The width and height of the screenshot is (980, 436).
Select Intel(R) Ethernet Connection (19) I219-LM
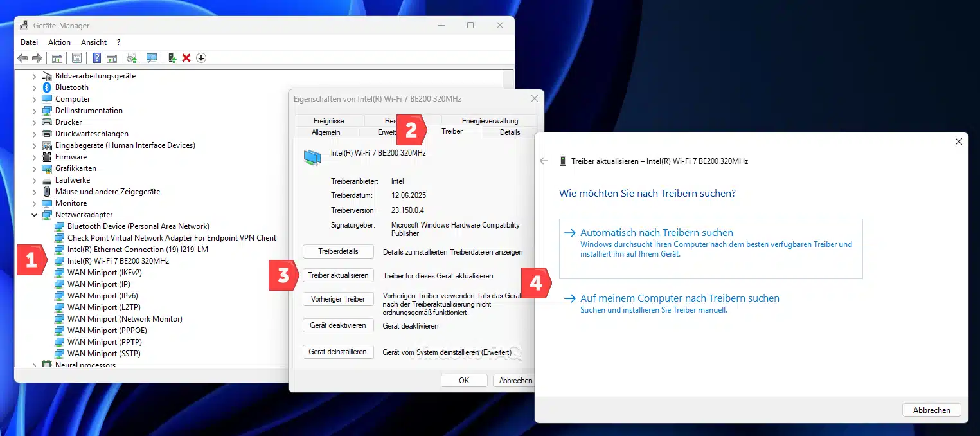pyautogui.click(x=138, y=250)
